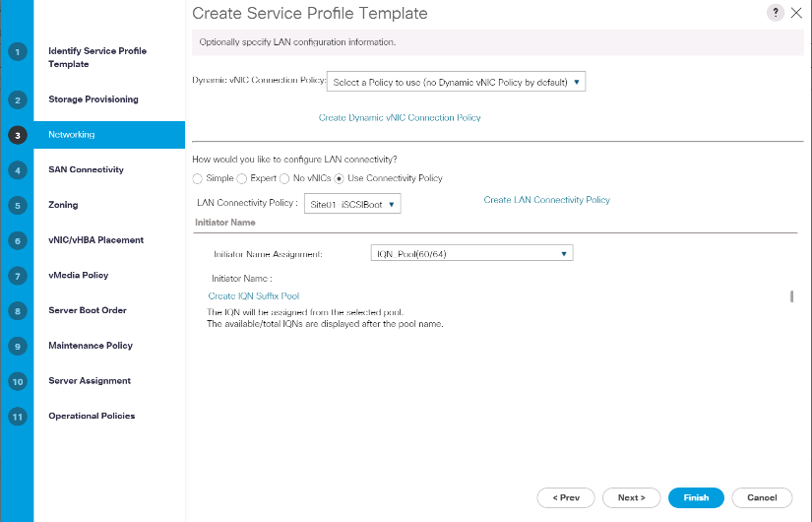Go to Server Boot Order step

point(88,310)
